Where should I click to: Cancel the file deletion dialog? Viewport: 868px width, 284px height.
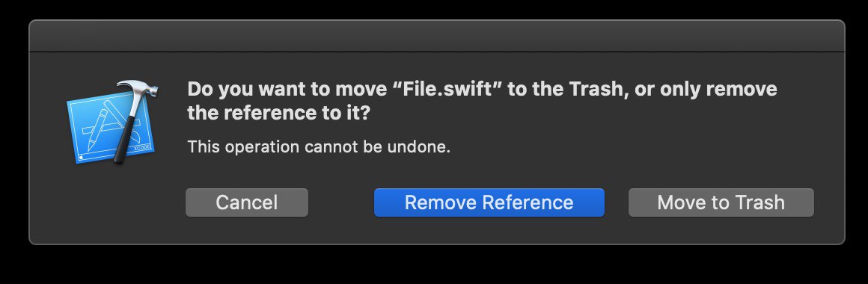247,203
